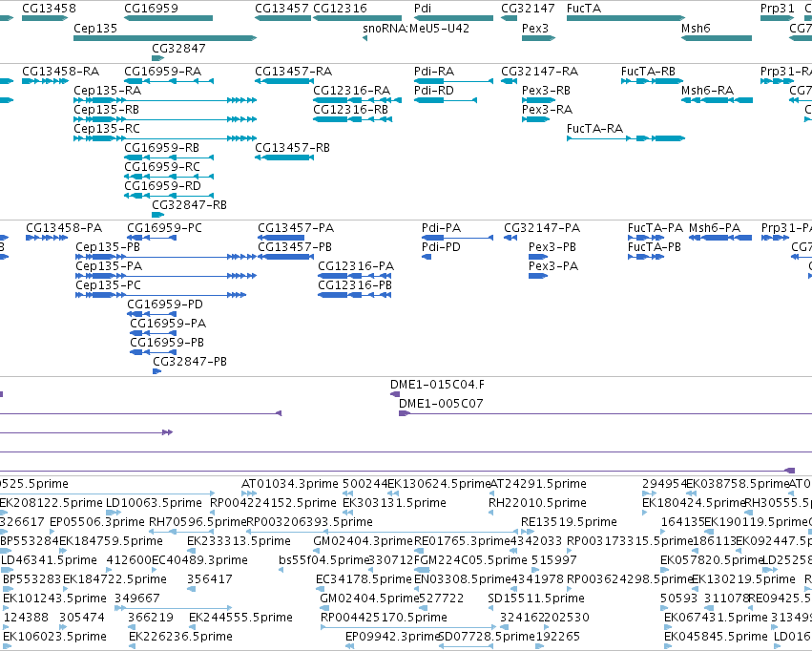Click transcript label CG32147-RA
The width and height of the screenshot is (812, 651).
(x=540, y=71)
